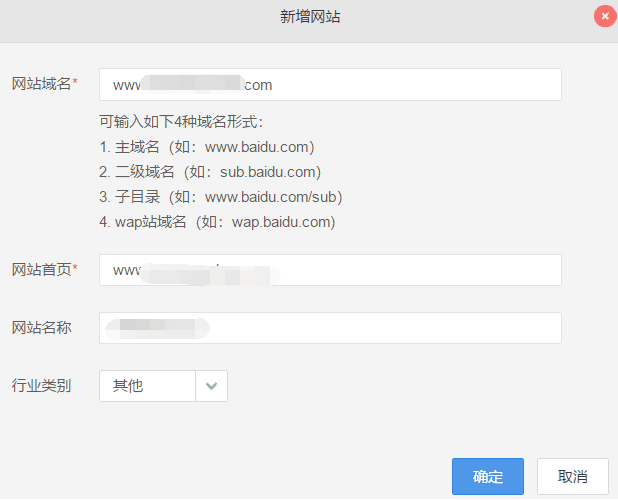Click the 新增网站 dialog title

pyautogui.click(x=309, y=17)
